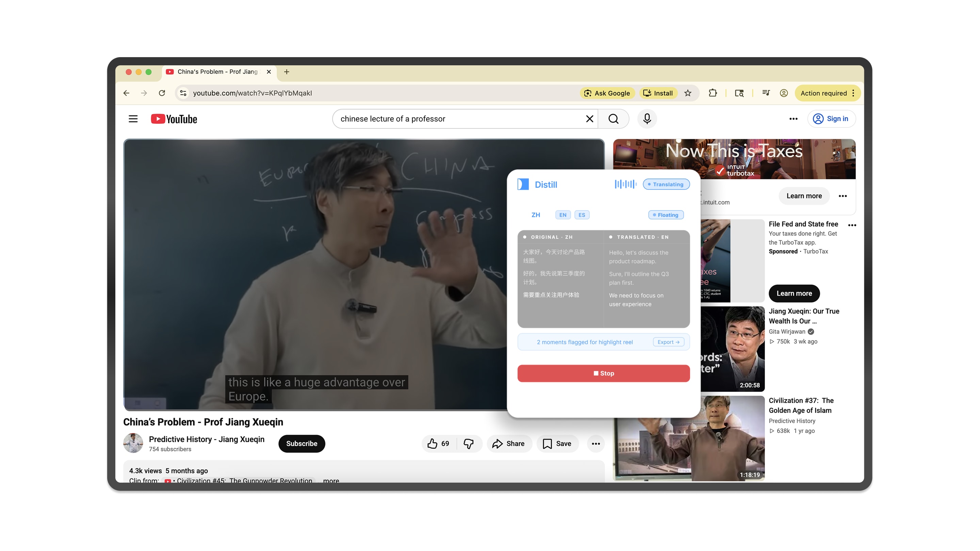Clear the YouTube search text
The width and height of the screenshot is (980, 551).
590,119
